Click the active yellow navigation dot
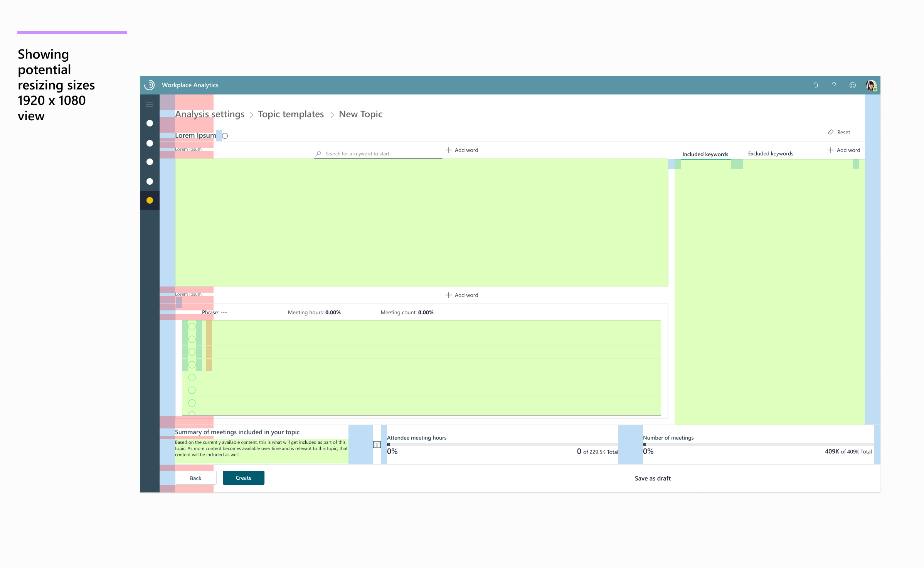This screenshot has height=568, width=924. pos(150,200)
